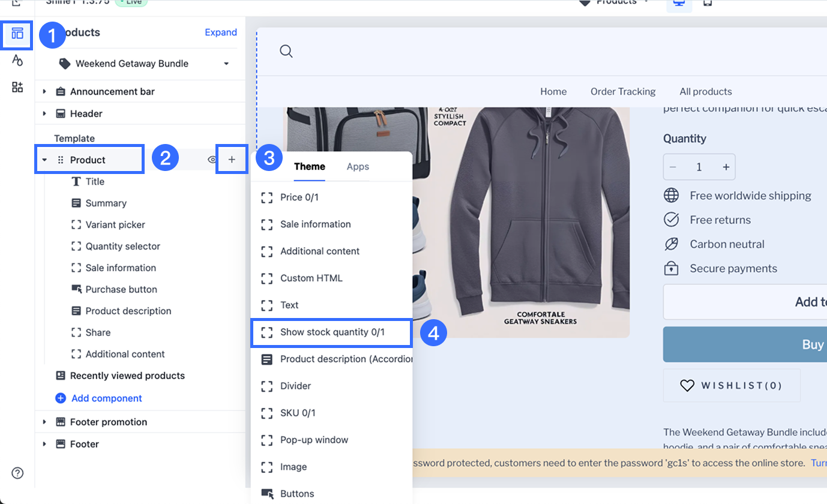Viewport: 827px width, 504px height.
Task: Add the Price 0/1 block
Action: (x=331, y=197)
